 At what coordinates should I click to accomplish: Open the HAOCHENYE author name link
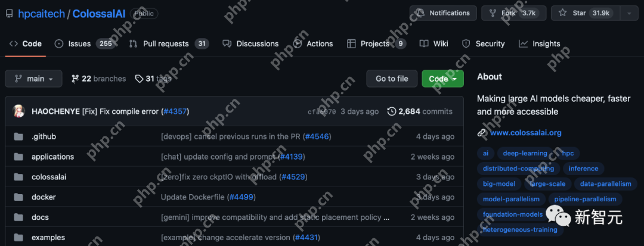[x=55, y=111]
